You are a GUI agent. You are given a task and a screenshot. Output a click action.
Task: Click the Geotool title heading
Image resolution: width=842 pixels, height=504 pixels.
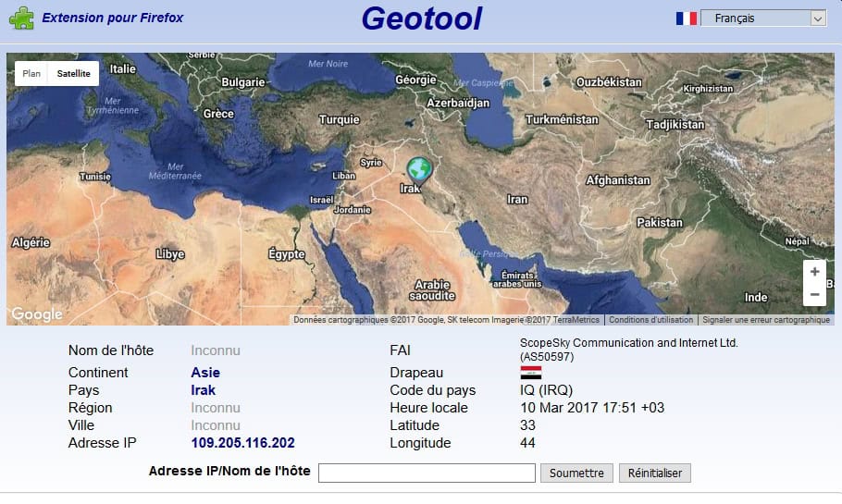pos(422,18)
